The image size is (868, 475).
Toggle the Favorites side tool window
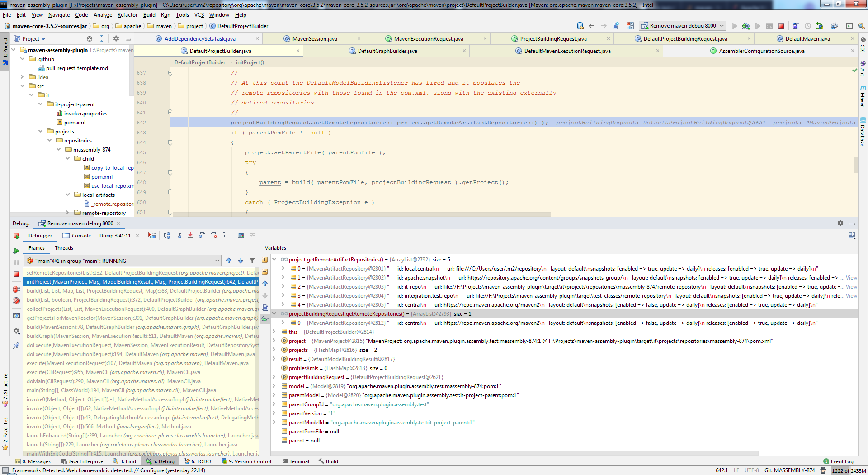point(5,434)
